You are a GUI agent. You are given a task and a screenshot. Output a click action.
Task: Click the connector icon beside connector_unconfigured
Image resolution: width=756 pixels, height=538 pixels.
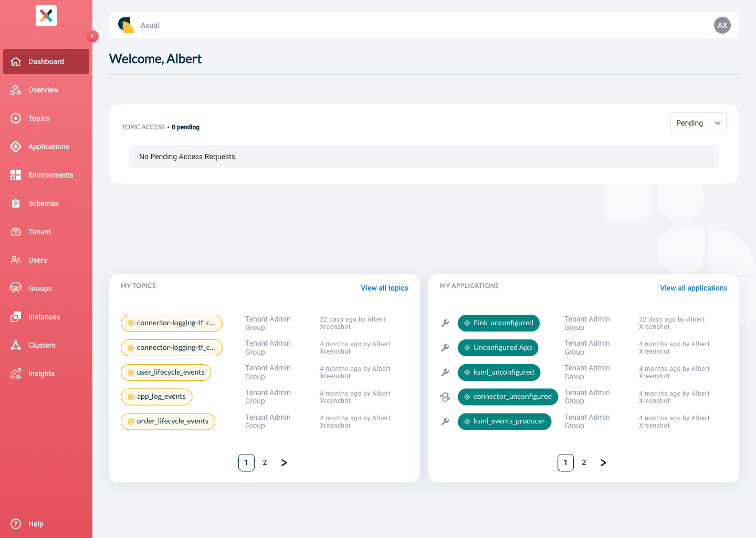pos(445,397)
